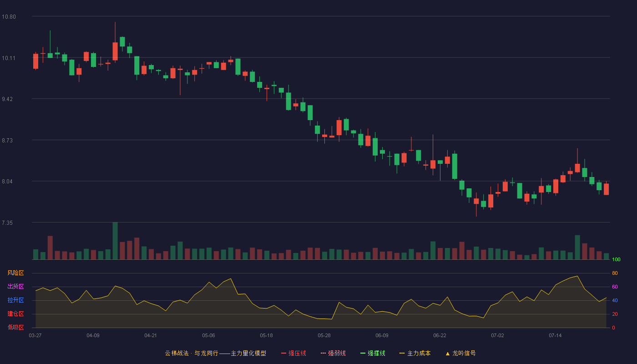
Task: Click the red 0 indicator axis value
Action: point(613,328)
